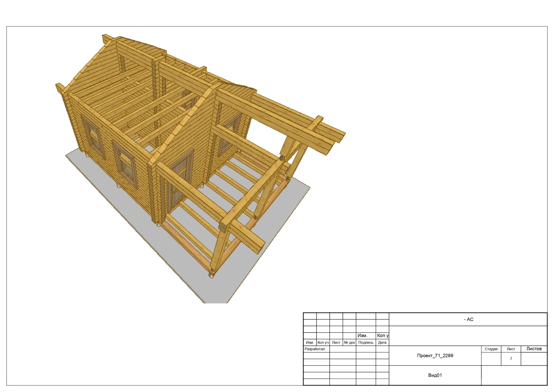Click the leftmost window on the side wall

pyautogui.click(x=93, y=136)
